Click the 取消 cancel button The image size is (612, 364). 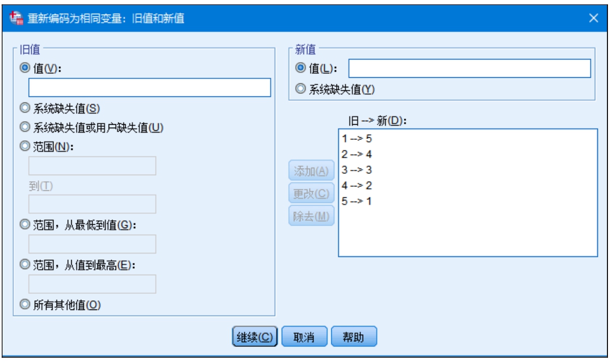(304, 337)
